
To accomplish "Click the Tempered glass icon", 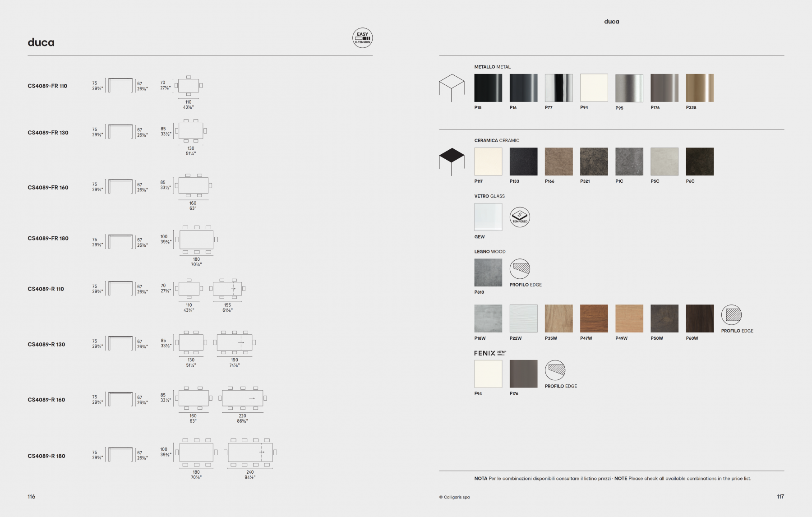I will click(x=520, y=217).
